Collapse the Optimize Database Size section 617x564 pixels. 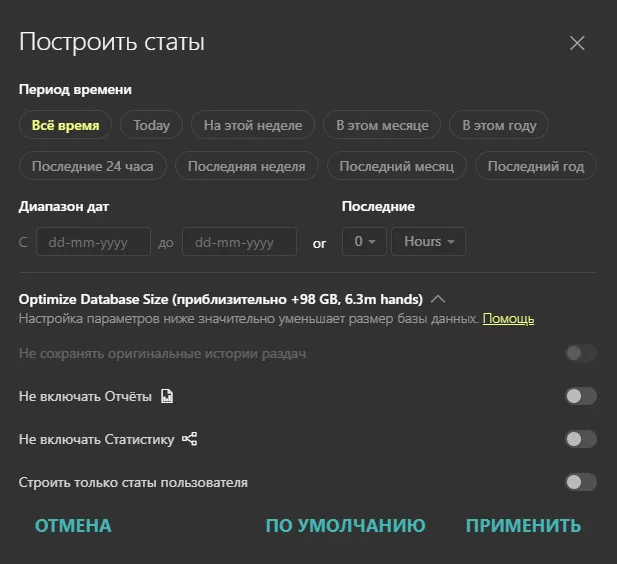tap(438, 298)
